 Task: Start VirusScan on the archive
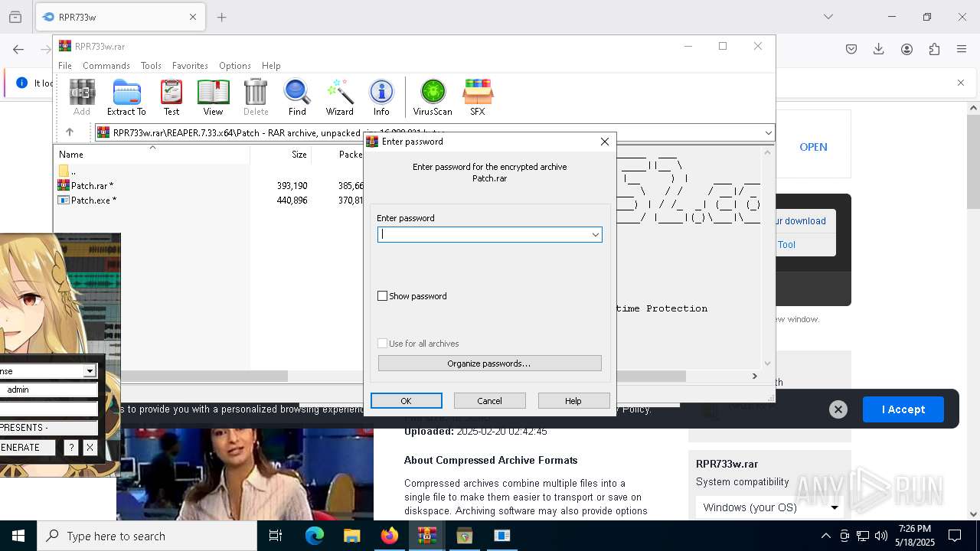pos(433,97)
